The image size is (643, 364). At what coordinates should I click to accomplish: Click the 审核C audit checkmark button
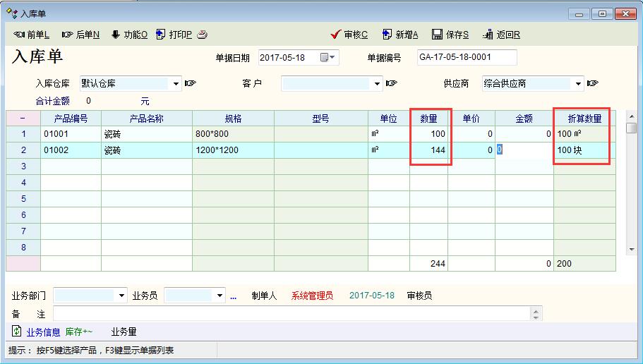tap(349, 35)
